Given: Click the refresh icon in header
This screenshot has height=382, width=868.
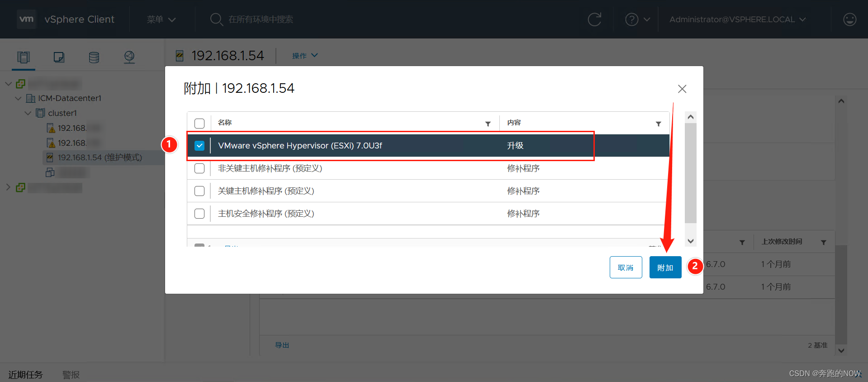Looking at the screenshot, I should (594, 19).
